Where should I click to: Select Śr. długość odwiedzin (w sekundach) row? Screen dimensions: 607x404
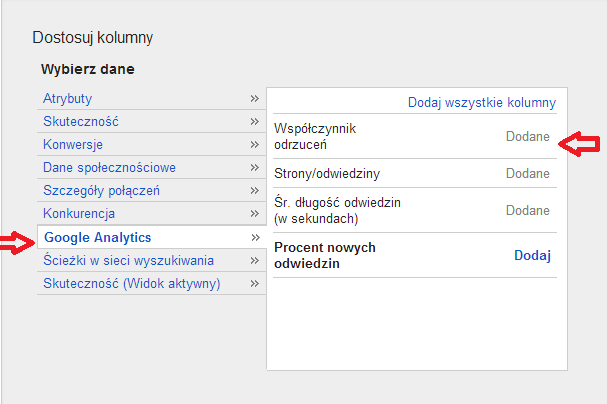point(337,210)
